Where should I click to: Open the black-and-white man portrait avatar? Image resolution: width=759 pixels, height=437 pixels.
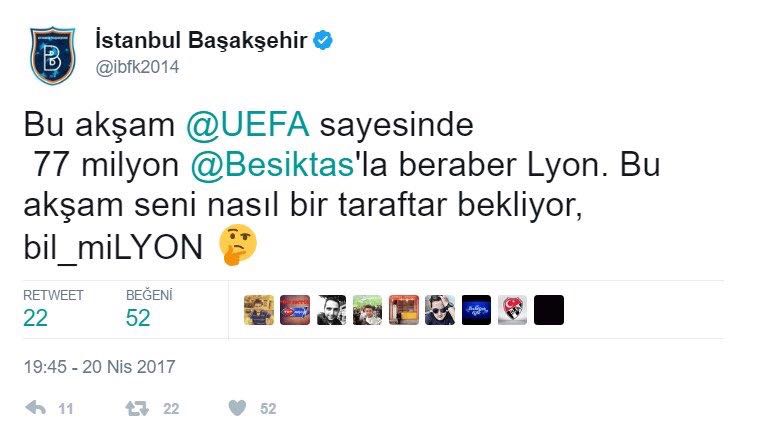coord(331,310)
